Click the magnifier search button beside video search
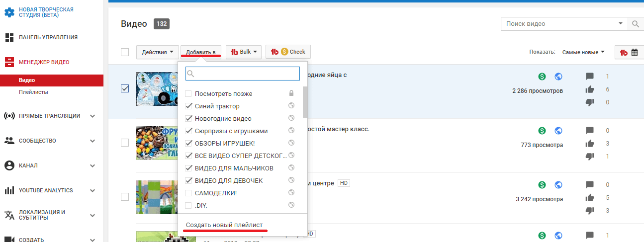Viewport: 644px width, 242px height. pyautogui.click(x=635, y=24)
